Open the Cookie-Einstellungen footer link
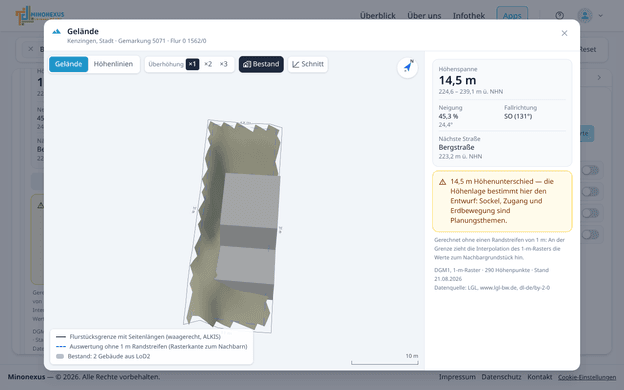This screenshot has height=390, width=624. pos(587,377)
